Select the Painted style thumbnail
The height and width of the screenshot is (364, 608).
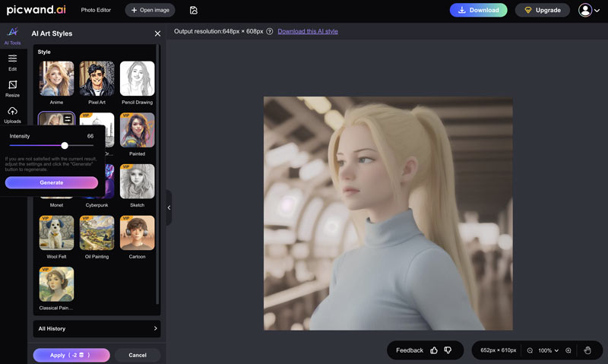coord(138,130)
